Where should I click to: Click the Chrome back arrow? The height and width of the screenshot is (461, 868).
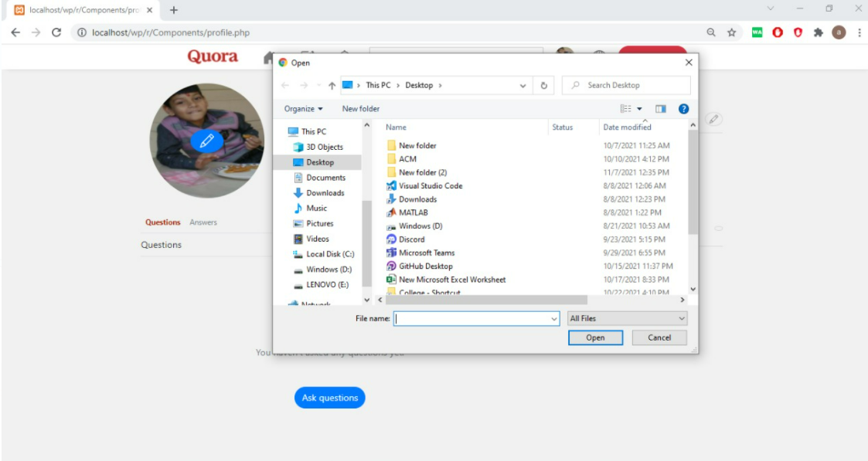pyautogui.click(x=15, y=32)
